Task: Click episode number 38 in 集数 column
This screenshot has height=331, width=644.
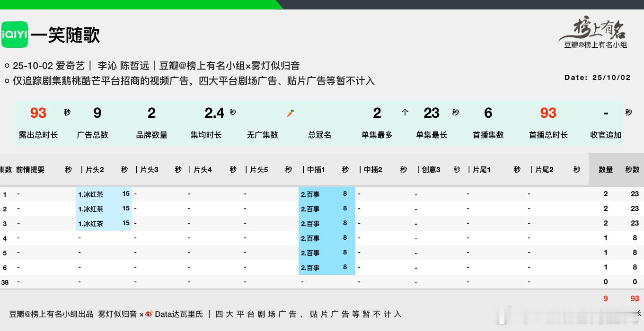Action: tap(5, 282)
